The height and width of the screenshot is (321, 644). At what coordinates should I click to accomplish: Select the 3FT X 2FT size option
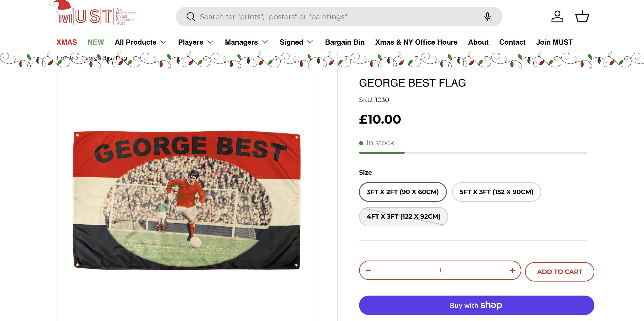tap(402, 192)
